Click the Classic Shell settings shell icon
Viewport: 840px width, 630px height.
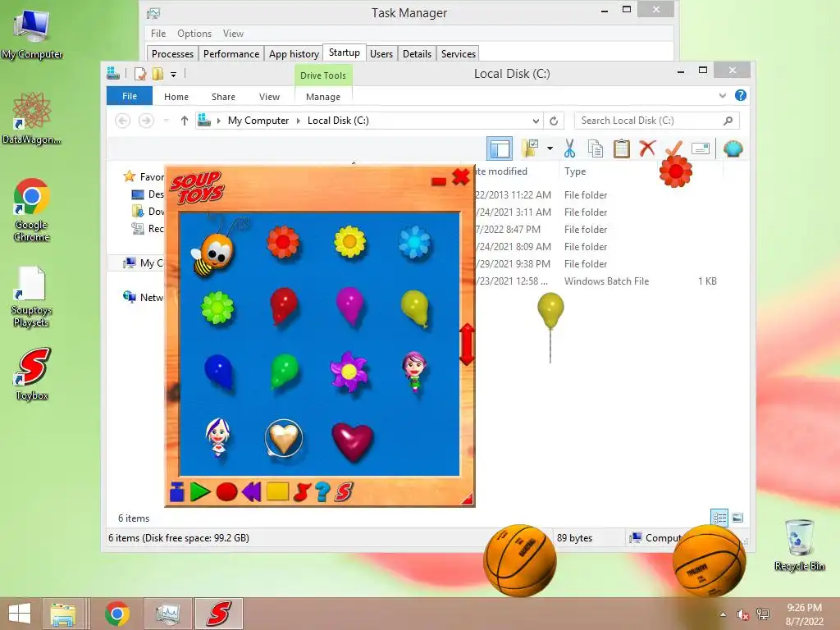[x=733, y=148]
